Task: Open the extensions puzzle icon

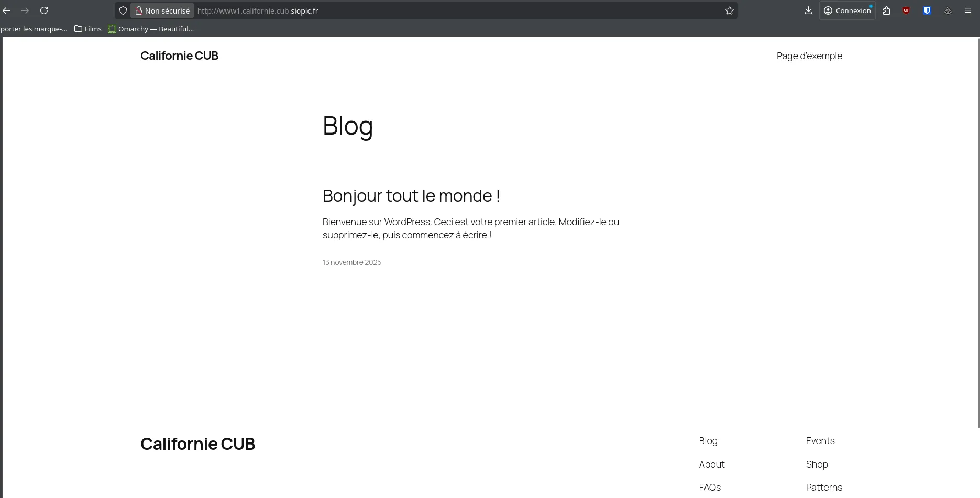Action: [x=886, y=10]
